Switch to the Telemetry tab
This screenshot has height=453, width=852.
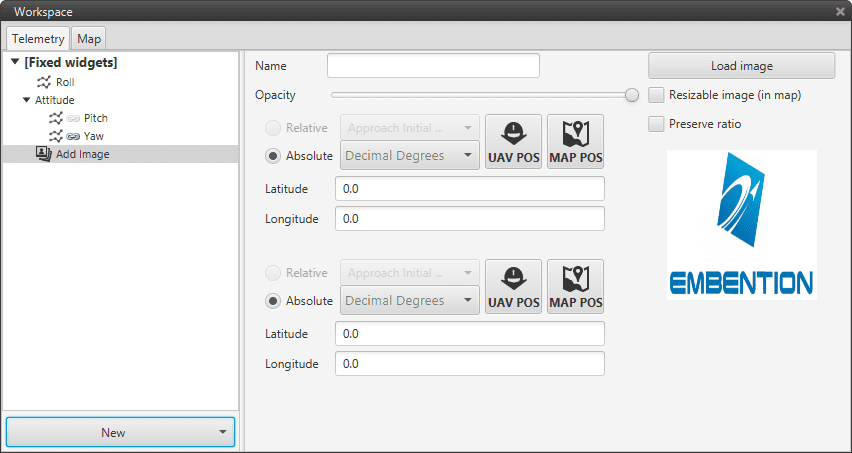pos(38,39)
